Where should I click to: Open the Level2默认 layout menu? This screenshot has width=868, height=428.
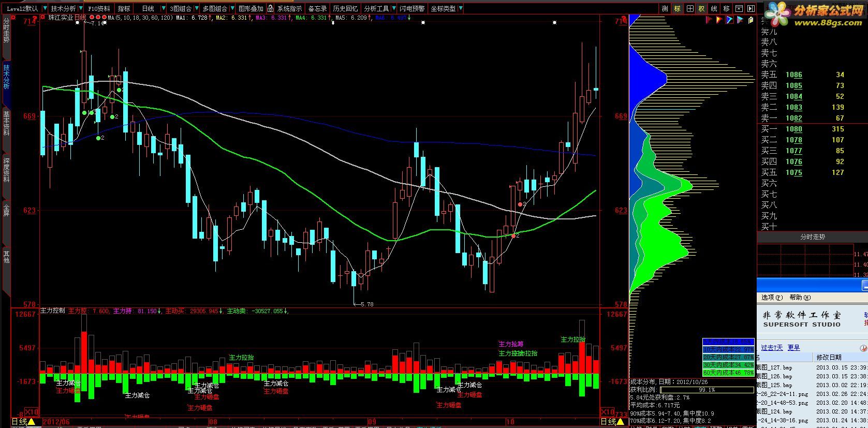[x=22, y=9]
